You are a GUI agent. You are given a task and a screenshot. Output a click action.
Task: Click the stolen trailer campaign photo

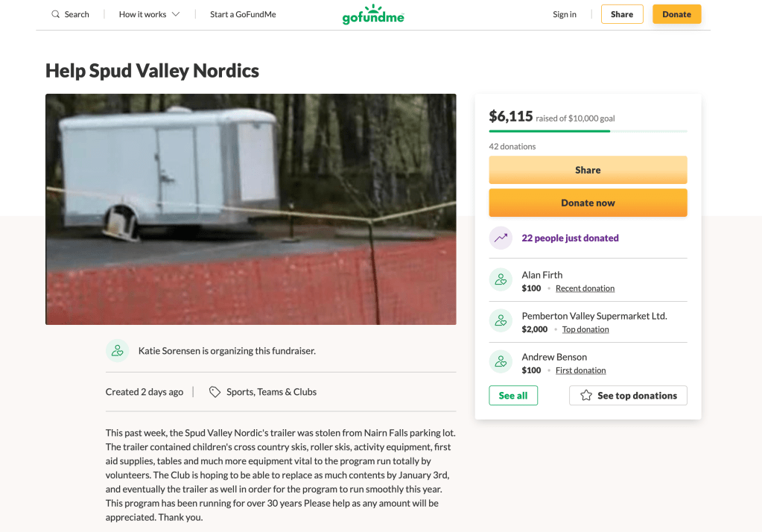coord(250,209)
